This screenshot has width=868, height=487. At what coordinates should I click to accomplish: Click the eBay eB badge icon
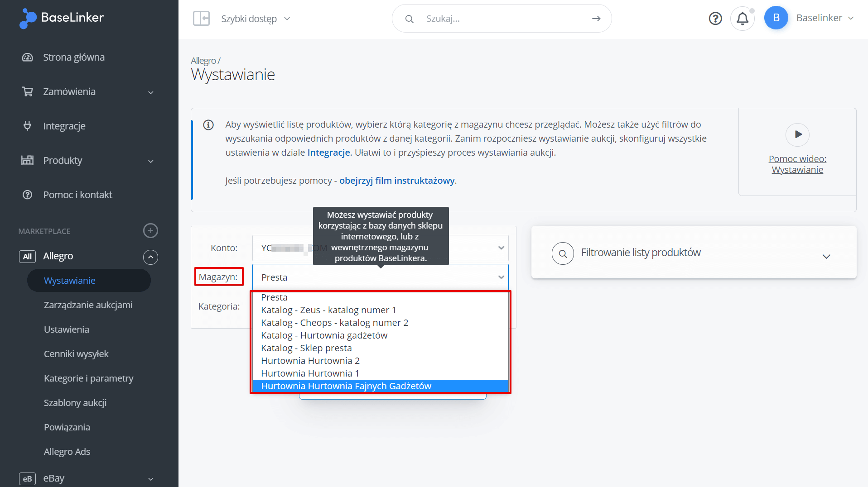coord(27,479)
